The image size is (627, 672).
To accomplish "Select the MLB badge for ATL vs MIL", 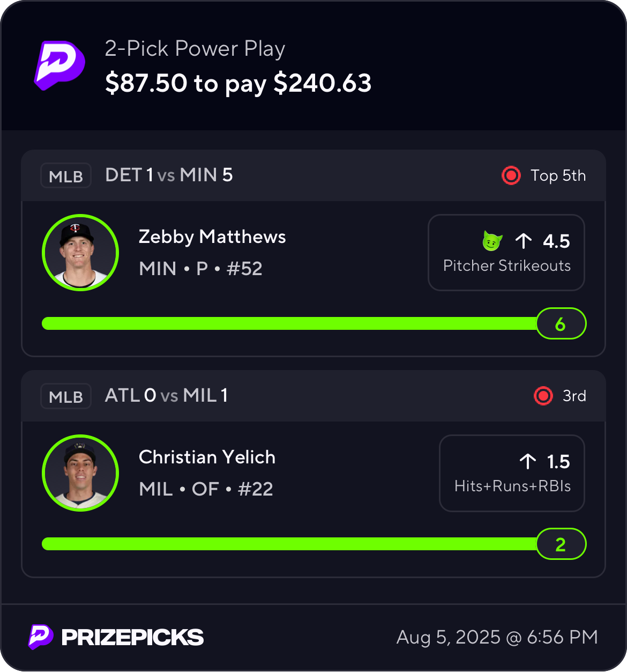I will (66, 396).
